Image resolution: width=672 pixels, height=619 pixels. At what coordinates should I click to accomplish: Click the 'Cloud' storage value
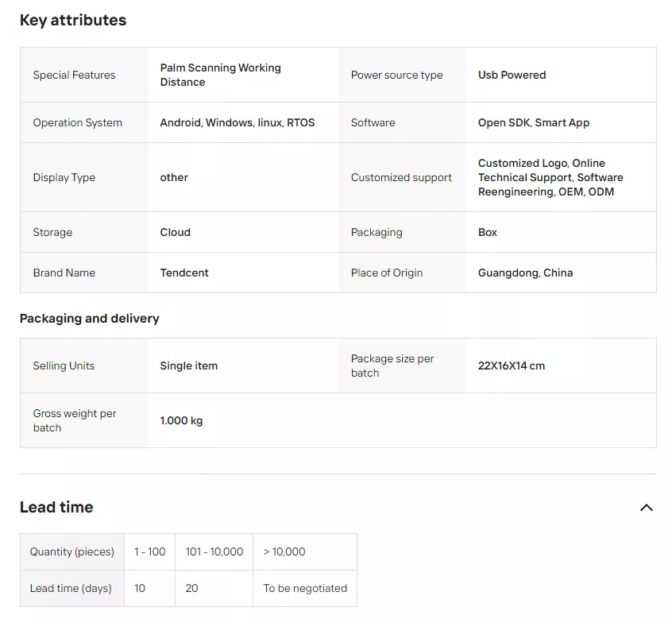coord(176,232)
